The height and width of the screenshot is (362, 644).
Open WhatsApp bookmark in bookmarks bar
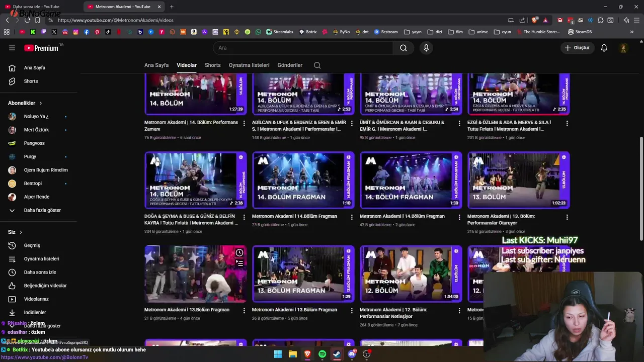click(258, 32)
